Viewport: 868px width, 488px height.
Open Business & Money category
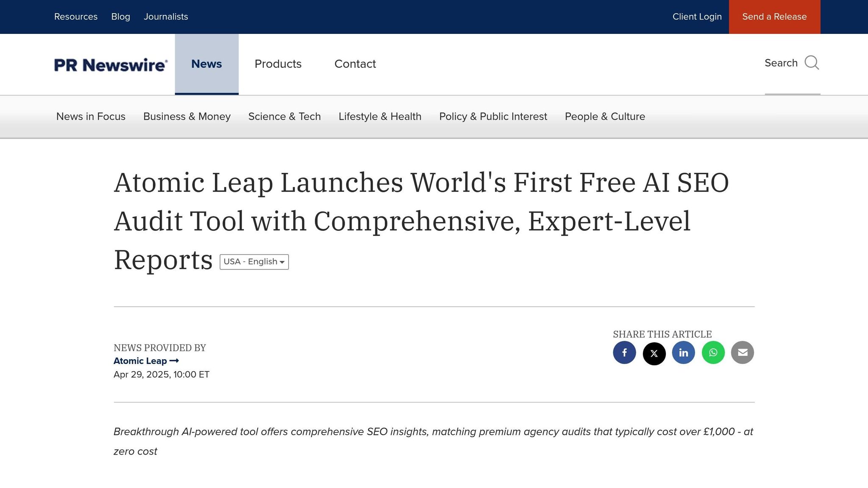tap(187, 116)
